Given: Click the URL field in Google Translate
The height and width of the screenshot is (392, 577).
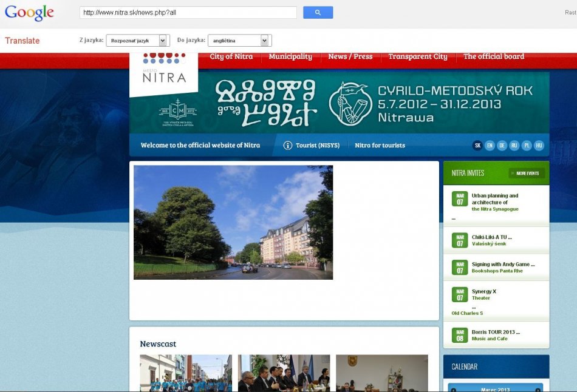Looking at the screenshot, I should 188,13.
